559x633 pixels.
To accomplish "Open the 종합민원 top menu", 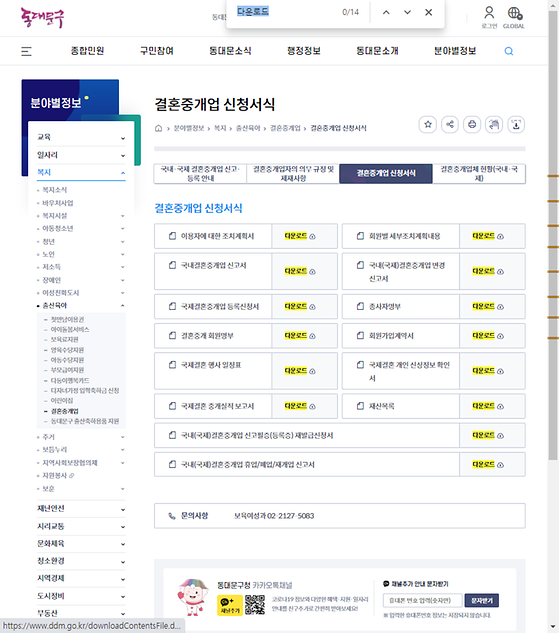I will pos(88,51).
